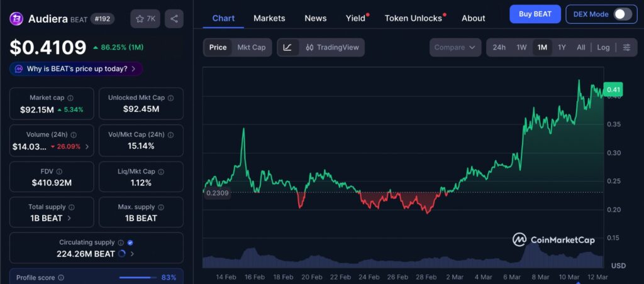Click the $410.92M FDV value
The width and height of the screenshot is (644, 284).
pyautogui.click(x=52, y=183)
